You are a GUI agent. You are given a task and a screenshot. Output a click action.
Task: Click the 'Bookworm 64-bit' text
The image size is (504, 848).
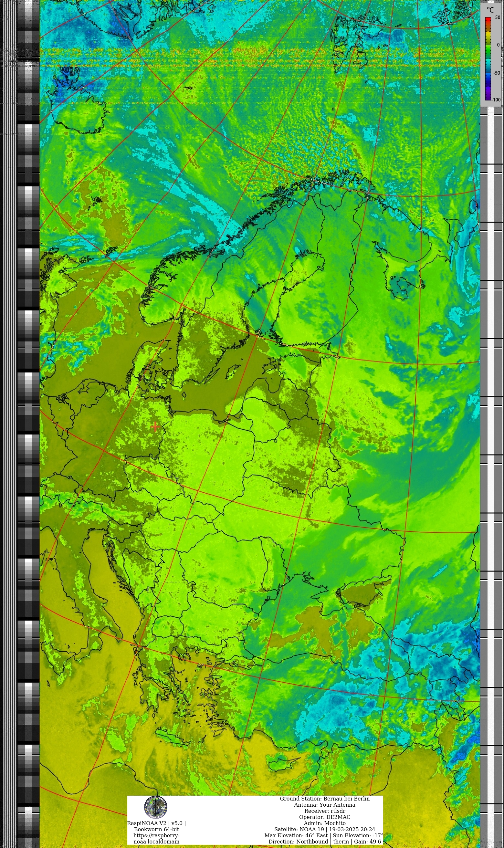click(x=156, y=829)
